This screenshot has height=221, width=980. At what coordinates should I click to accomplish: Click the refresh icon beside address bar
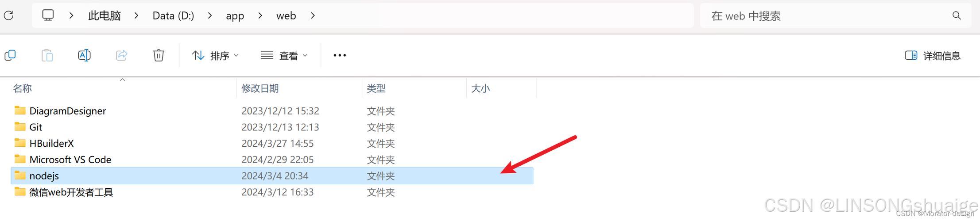9,16
